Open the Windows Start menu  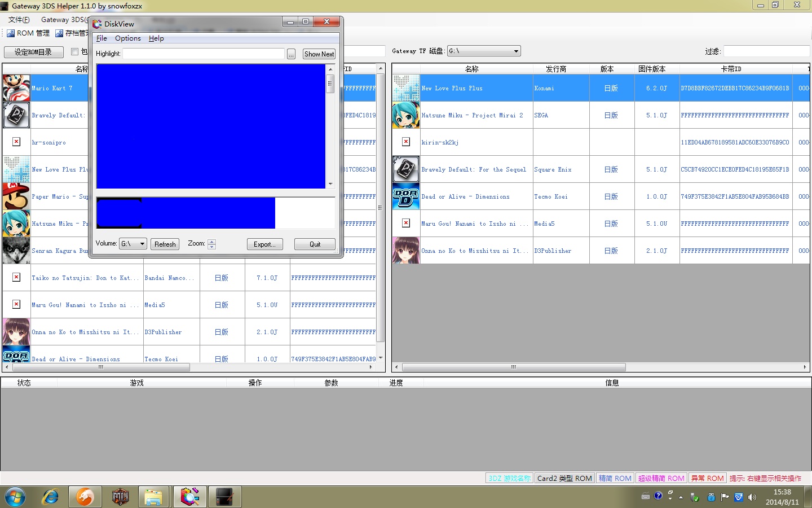(x=15, y=497)
